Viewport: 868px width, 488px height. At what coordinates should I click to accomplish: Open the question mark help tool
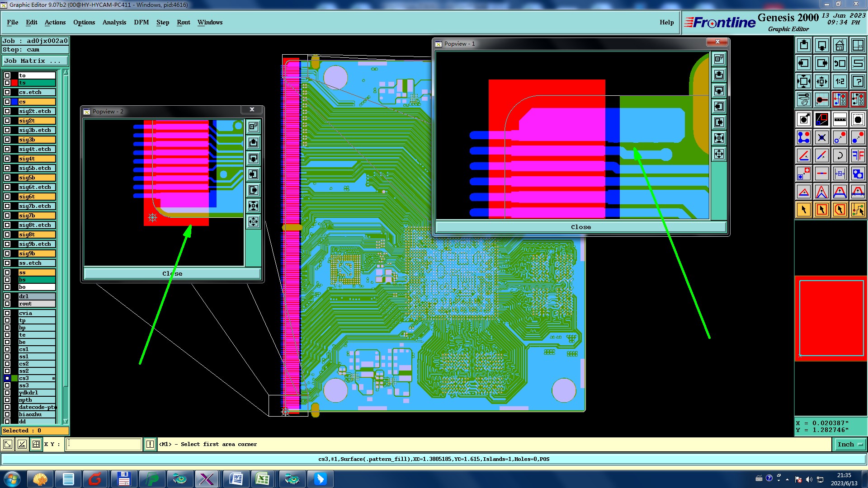[858, 81]
